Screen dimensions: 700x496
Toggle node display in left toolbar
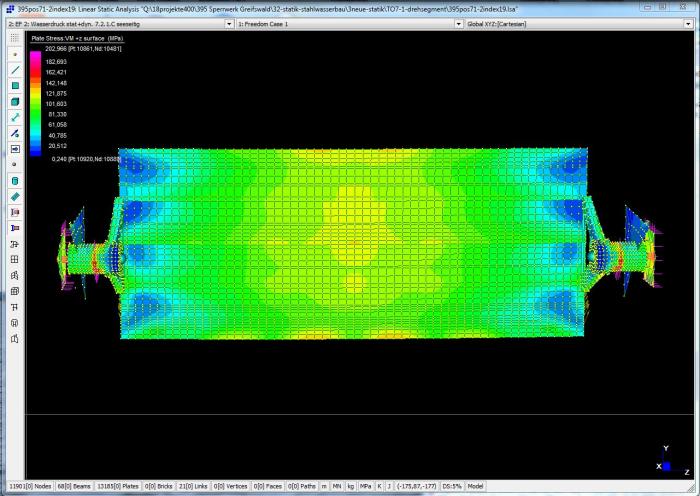15,53
